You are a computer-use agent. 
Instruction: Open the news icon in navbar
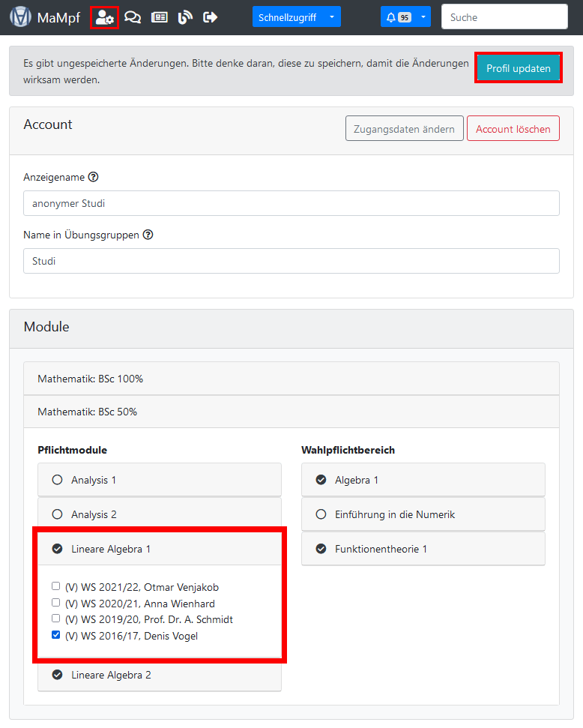(x=159, y=17)
